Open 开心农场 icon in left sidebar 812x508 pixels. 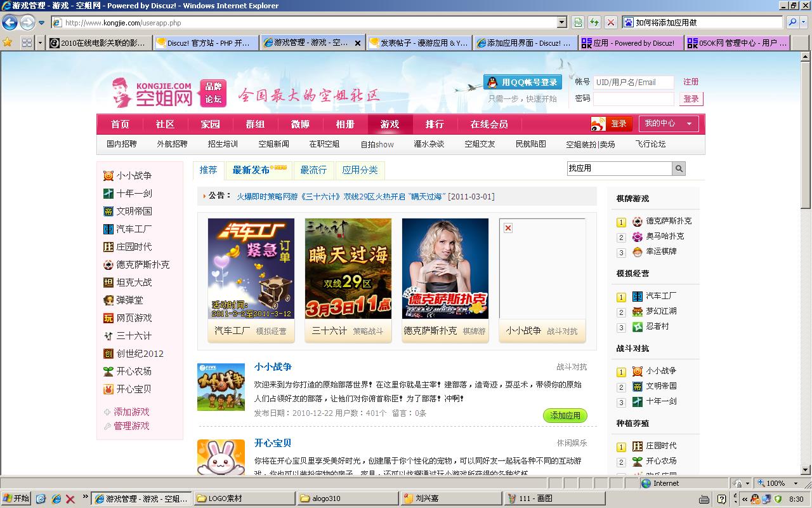point(108,371)
